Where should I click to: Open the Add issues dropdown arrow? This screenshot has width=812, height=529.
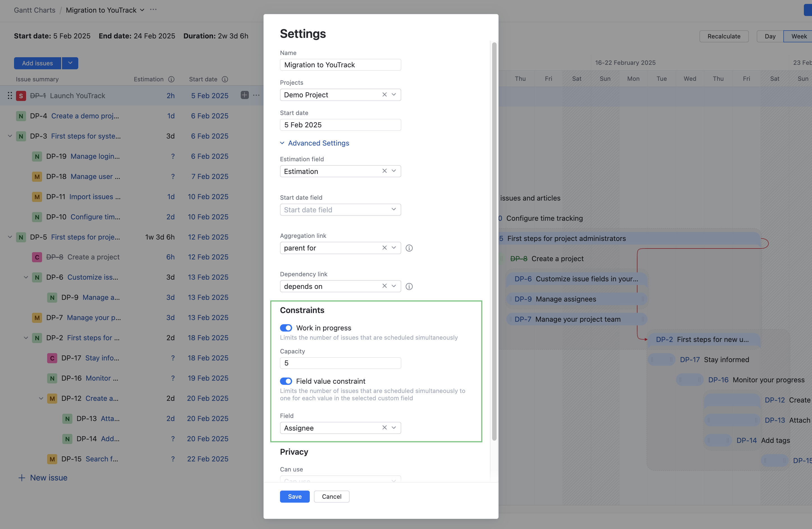70,63
